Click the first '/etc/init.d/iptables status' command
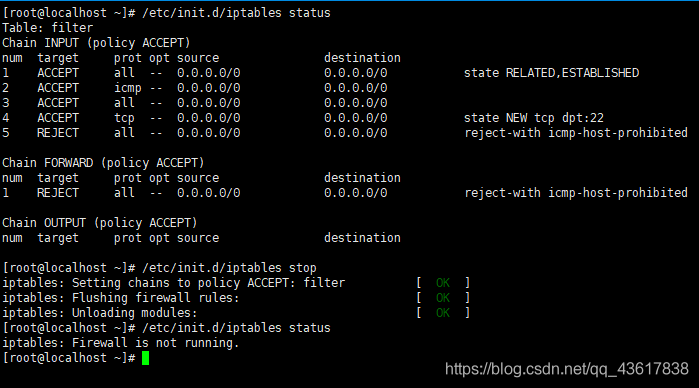699x388 pixels. click(x=236, y=13)
